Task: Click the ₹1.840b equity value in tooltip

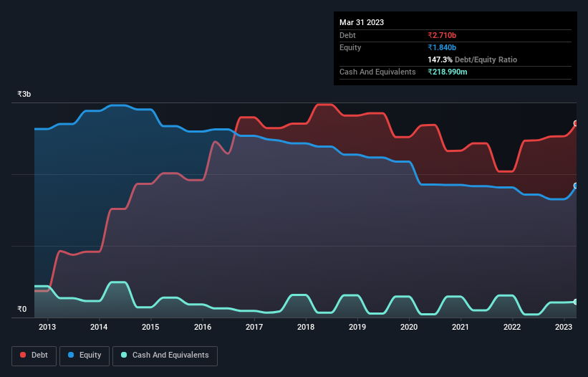Action: [x=442, y=47]
